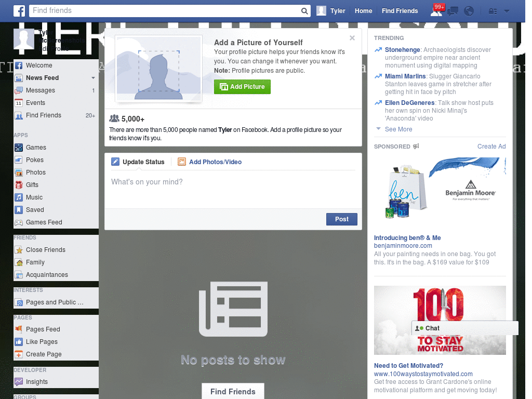The height and width of the screenshot is (399, 532).
Task: Open Games Feed controller icon
Action: 19,222
